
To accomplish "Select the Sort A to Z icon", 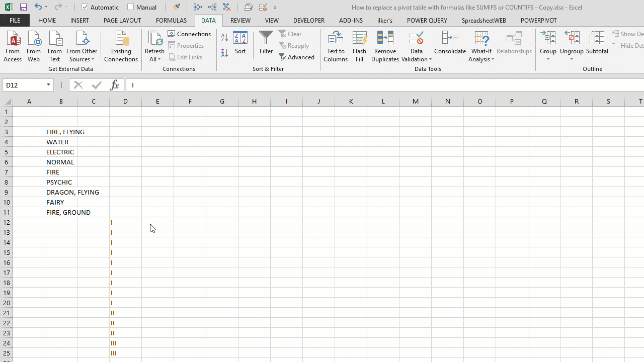I will pos(224,38).
